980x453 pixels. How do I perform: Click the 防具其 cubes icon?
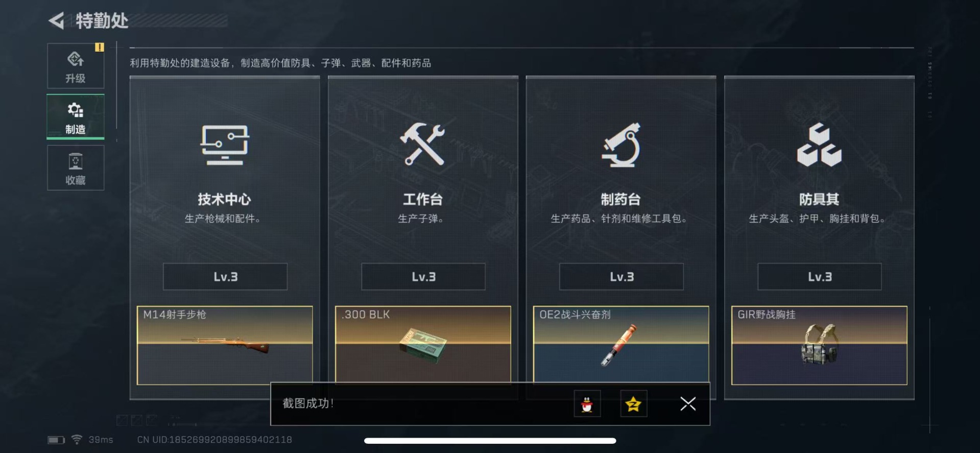[x=819, y=145]
